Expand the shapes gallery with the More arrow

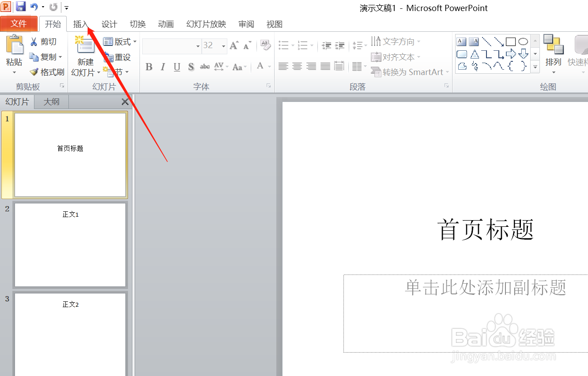point(535,67)
